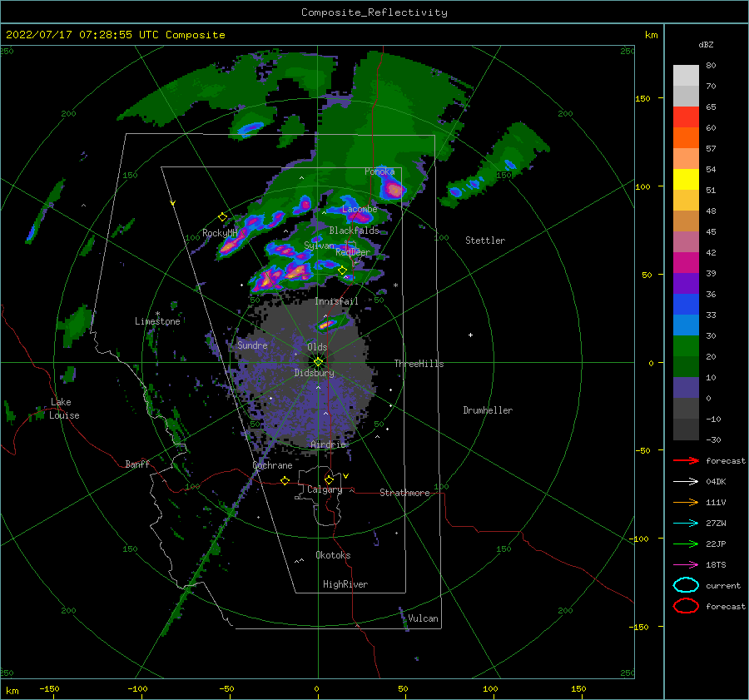Click the white 04DK arrow icon
The height and width of the screenshot is (700, 749).
(x=686, y=481)
